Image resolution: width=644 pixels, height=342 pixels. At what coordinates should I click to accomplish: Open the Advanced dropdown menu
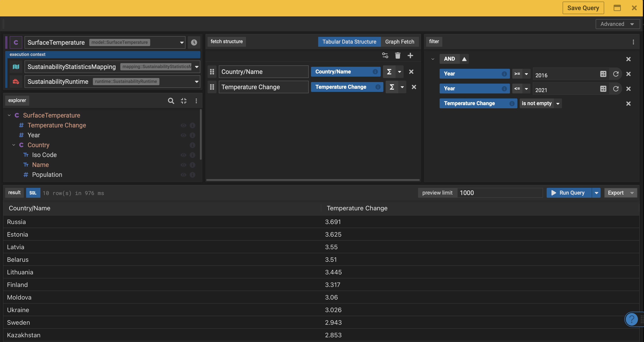617,24
